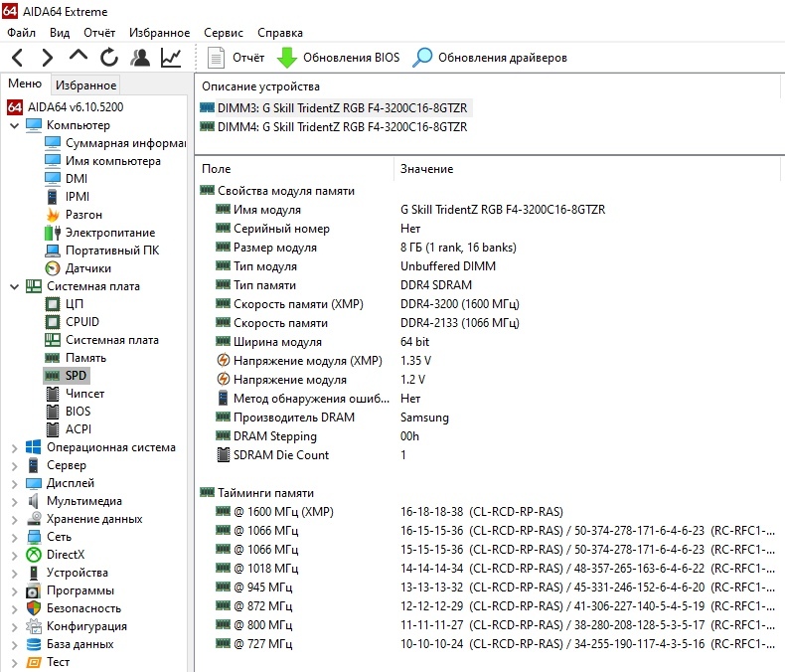Click the Чипсет chip icon
This screenshot has height=672, width=785.
click(53, 394)
